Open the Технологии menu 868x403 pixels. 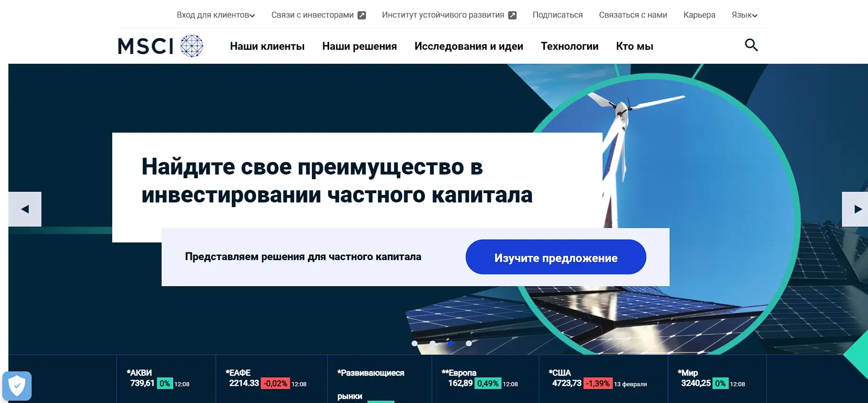pyautogui.click(x=570, y=46)
